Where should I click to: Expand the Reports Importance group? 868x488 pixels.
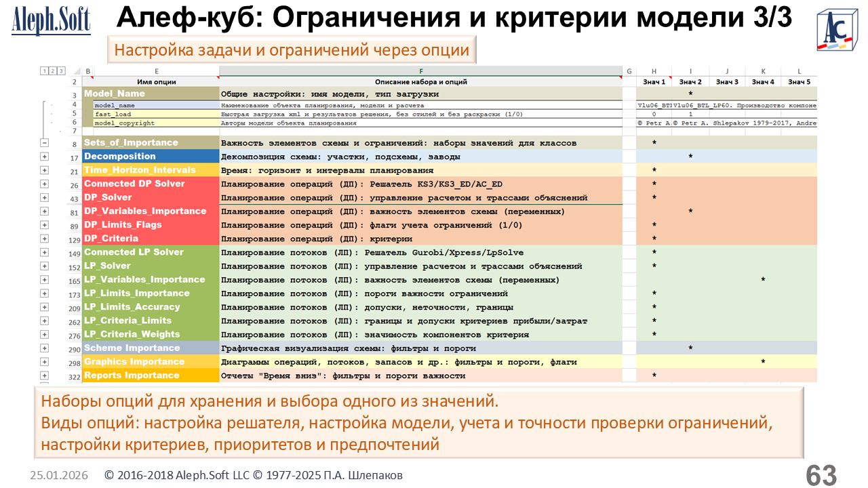coord(45,375)
